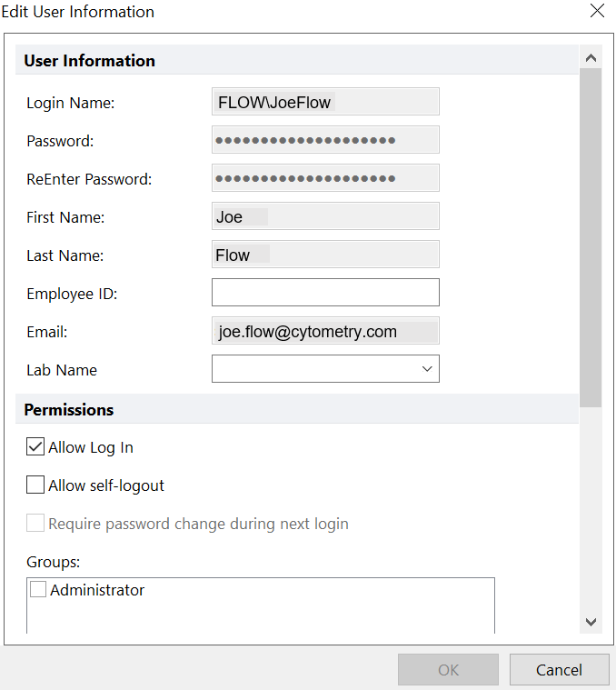Image resolution: width=616 pixels, height=690 pixels.
Task: Click into the First Name field
Action: pyautogui.click(x=325, y=216)
